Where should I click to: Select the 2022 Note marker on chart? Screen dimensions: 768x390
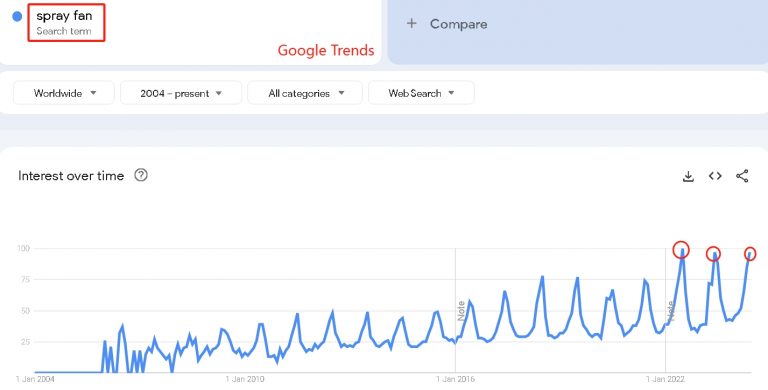(x=671, y=311)
